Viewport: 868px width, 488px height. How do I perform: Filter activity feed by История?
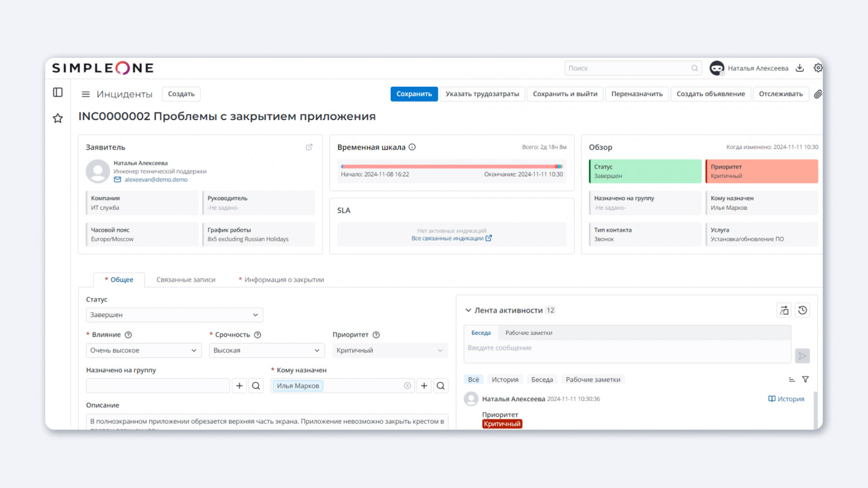[505, 379]
